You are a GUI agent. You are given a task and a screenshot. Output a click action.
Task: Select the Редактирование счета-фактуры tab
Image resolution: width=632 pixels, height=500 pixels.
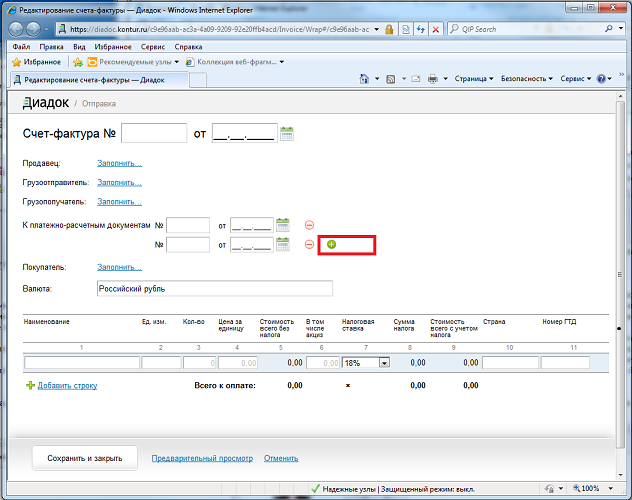pyautogui.click(x=99, y=80)
